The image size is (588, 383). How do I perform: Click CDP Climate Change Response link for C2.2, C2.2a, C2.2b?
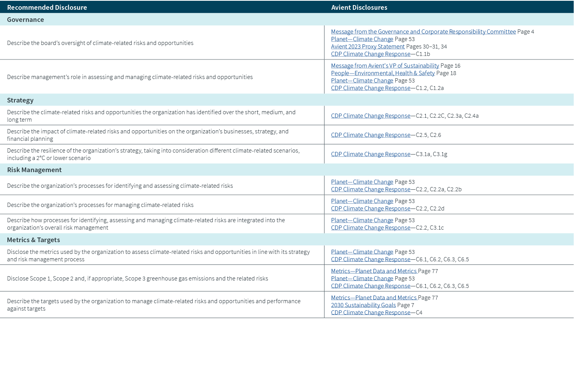click(370, 189)
